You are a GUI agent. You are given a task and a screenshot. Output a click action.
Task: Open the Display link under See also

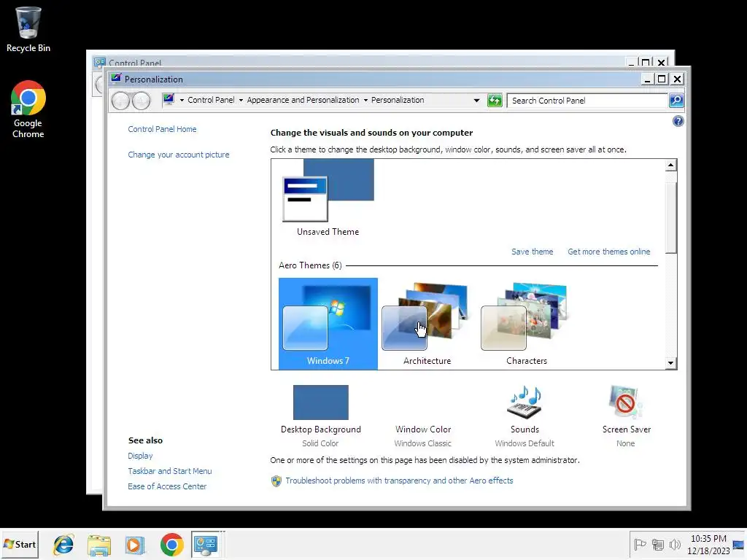[140, 456]
